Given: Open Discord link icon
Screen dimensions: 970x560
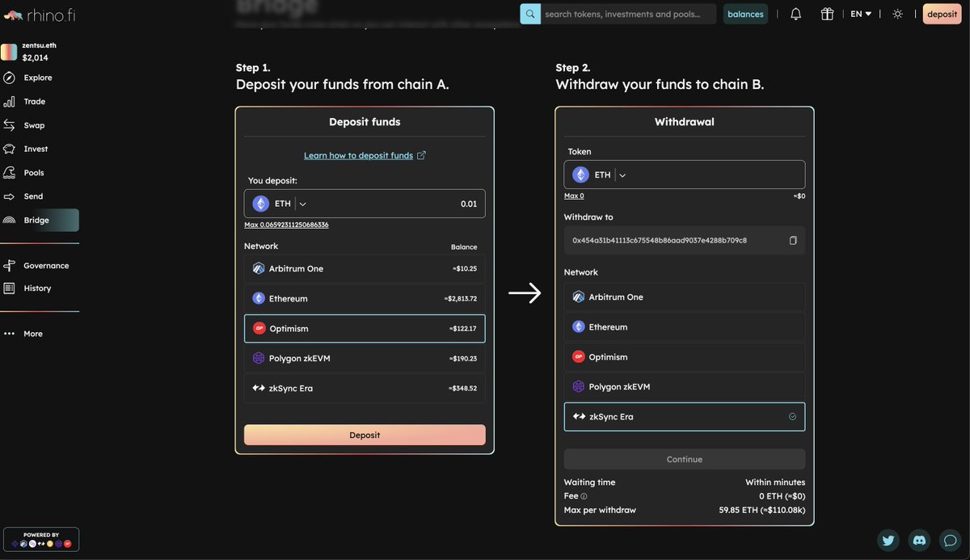Looking at the screenshot, I should (x=919, y=540).
